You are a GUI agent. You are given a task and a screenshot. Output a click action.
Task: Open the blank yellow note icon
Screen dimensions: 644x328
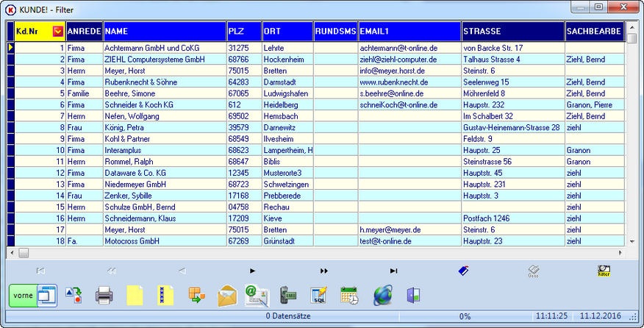coord(135,296)
